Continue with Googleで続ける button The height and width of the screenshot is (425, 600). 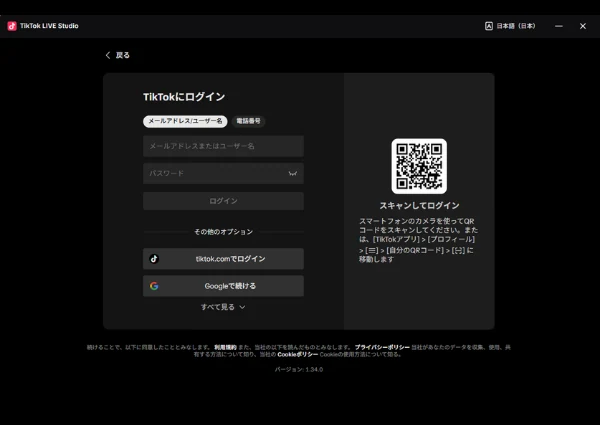(x=223, y=286)
